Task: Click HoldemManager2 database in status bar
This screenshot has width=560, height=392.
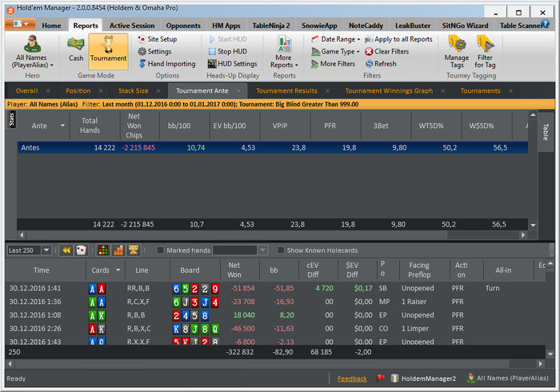Action: click(x=423, y=378)
